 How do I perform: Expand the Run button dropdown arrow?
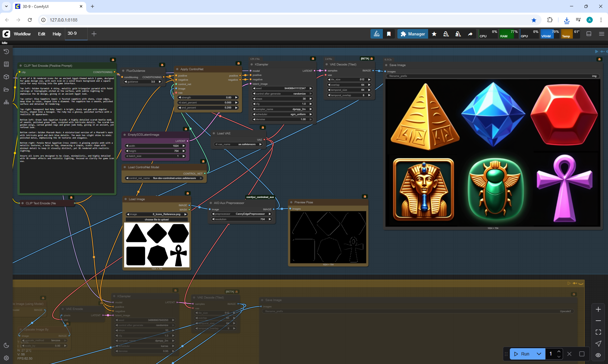point(539,354)
